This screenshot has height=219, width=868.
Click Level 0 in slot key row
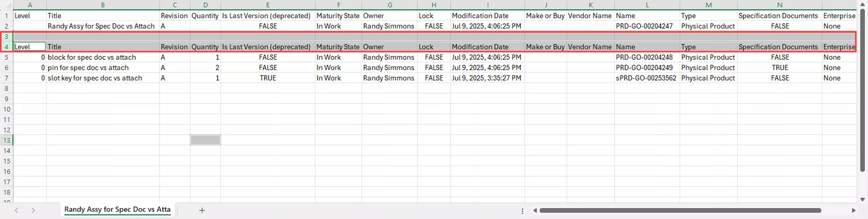click(30, 78)
